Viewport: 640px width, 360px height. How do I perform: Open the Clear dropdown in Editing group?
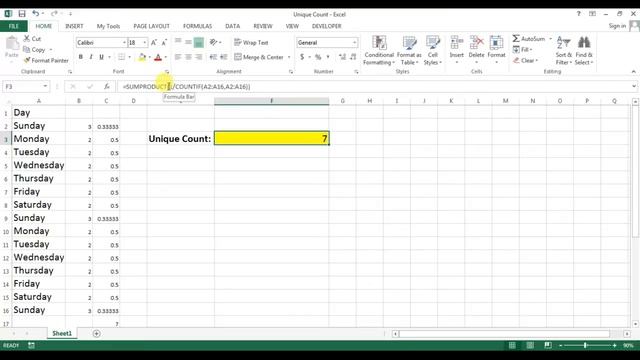[x=526, y=60]
